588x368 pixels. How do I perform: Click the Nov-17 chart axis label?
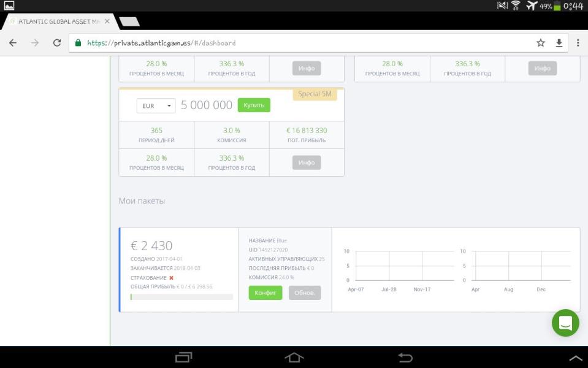click(422, 289)
